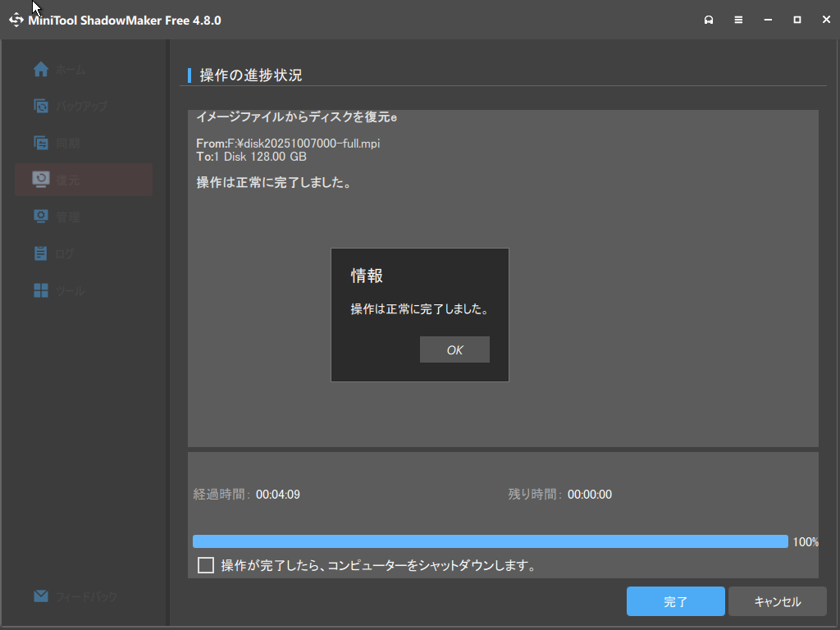Click the Home (ホーム) sidebar icon
The image size is (840, 630).
coord(41,70)
